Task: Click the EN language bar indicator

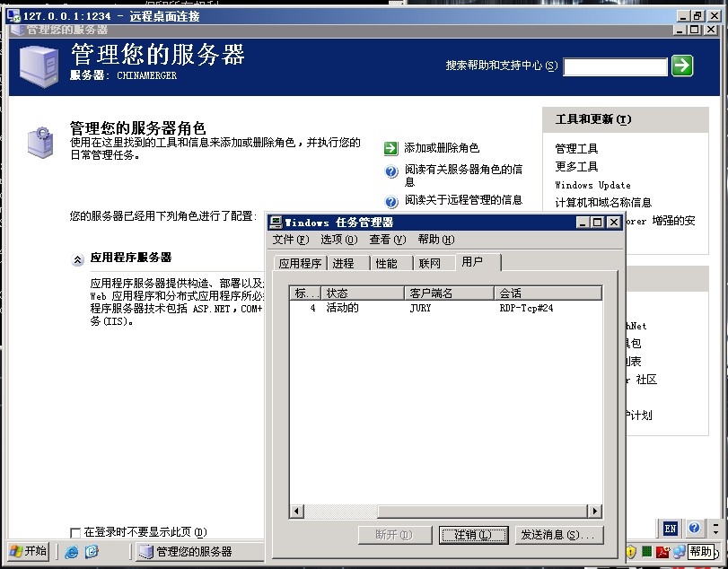Action: (670, 528)
